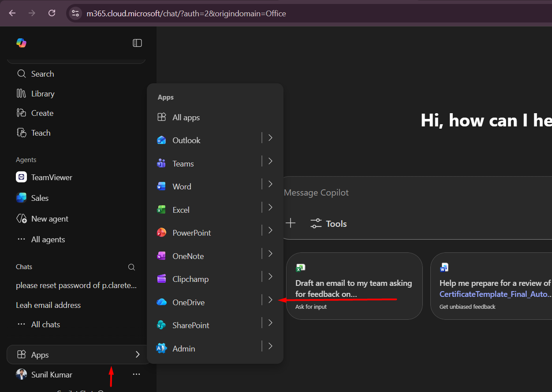Select All apps in the flyout
Screen dimensions: 552x392
point(186,118)
